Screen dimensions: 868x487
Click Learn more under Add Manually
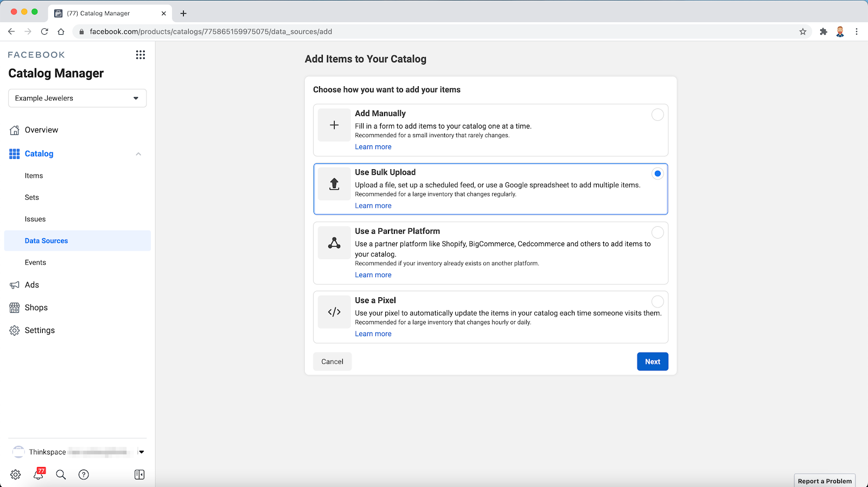point(373,147)
